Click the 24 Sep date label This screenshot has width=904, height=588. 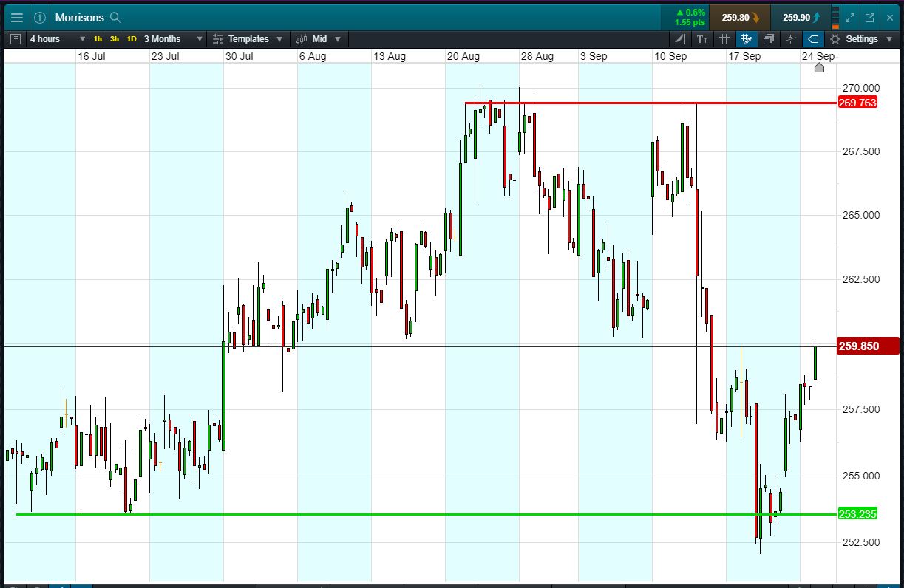[818, 56]
